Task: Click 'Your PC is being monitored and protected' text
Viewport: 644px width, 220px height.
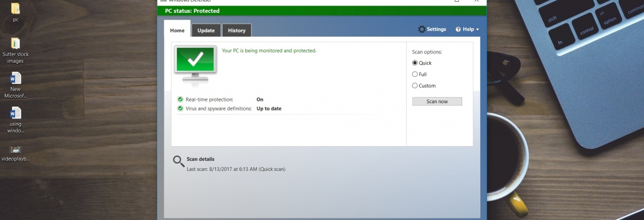Action: tap(269, 51)
